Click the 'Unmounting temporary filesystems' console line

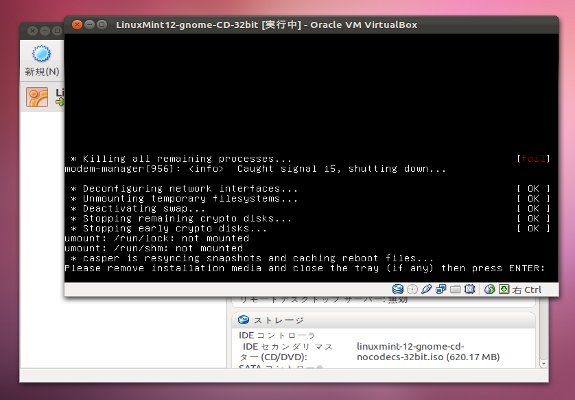pos(184,199)
